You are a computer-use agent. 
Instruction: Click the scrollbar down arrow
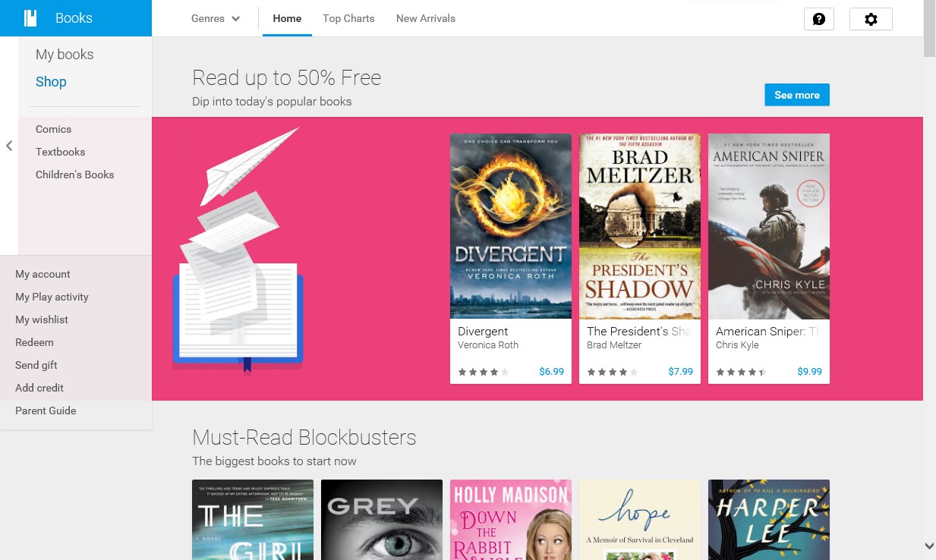click(930, 546)
